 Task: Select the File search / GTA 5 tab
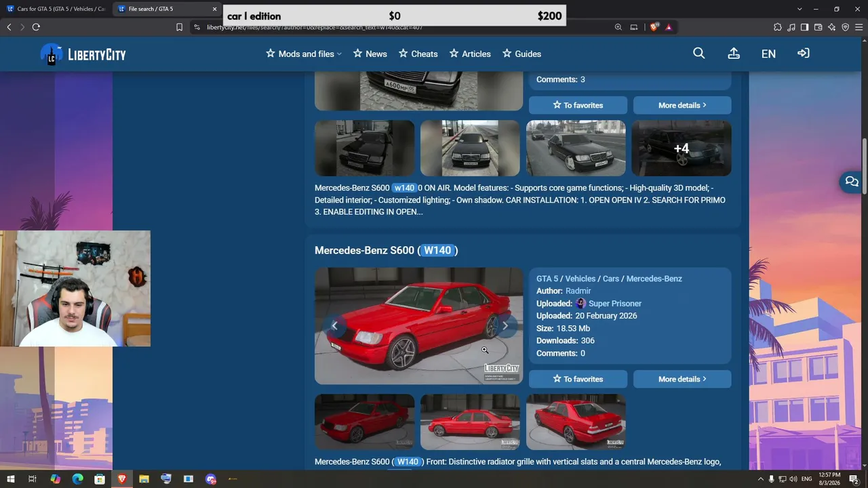167,9
